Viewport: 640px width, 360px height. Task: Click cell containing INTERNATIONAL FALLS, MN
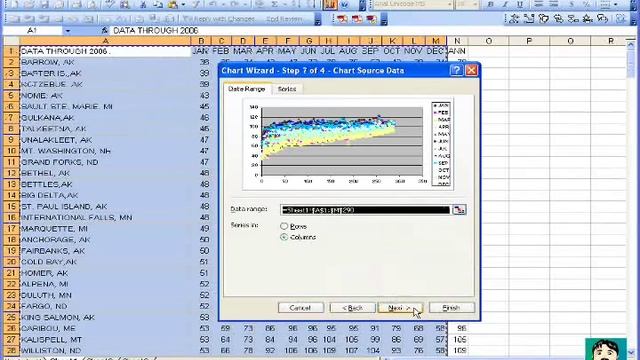(x=105, y=218)
